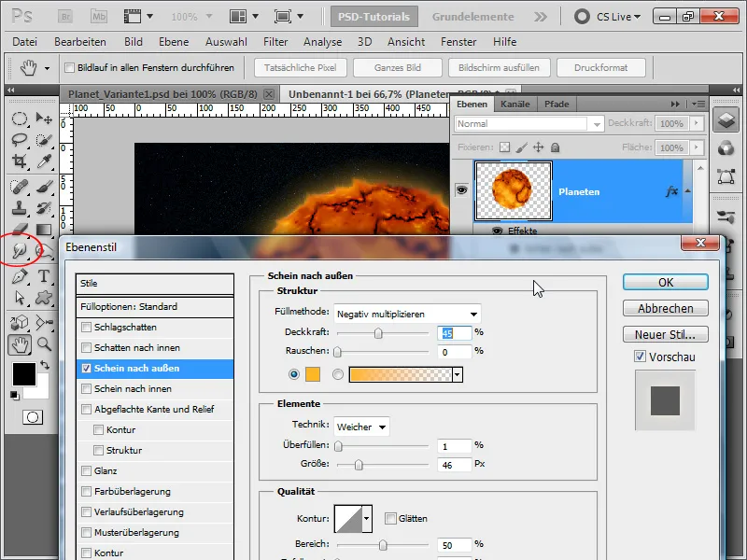Select the Clone Stamp tool

(x=19, y=208)
